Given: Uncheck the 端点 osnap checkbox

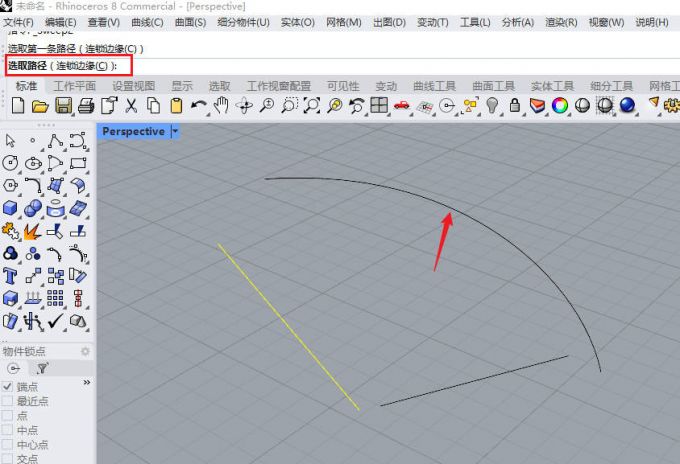Looking at the screenshot, I should click(x=7, y=386).
